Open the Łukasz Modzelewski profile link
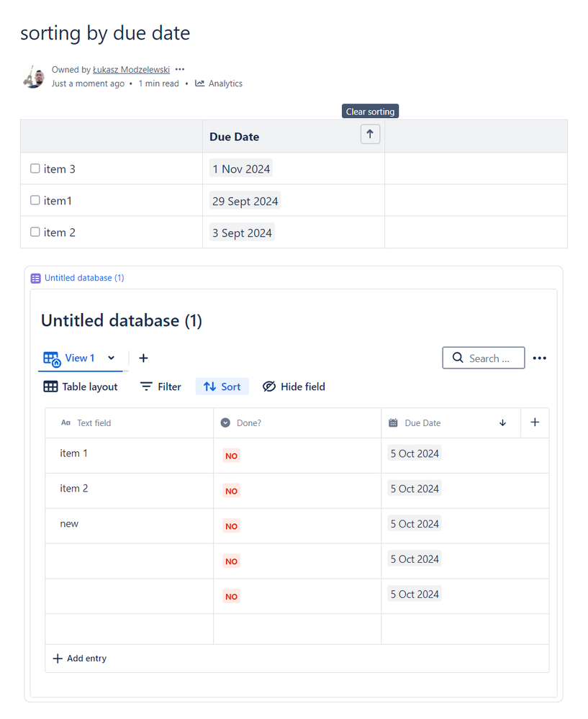 click(131, 70)
